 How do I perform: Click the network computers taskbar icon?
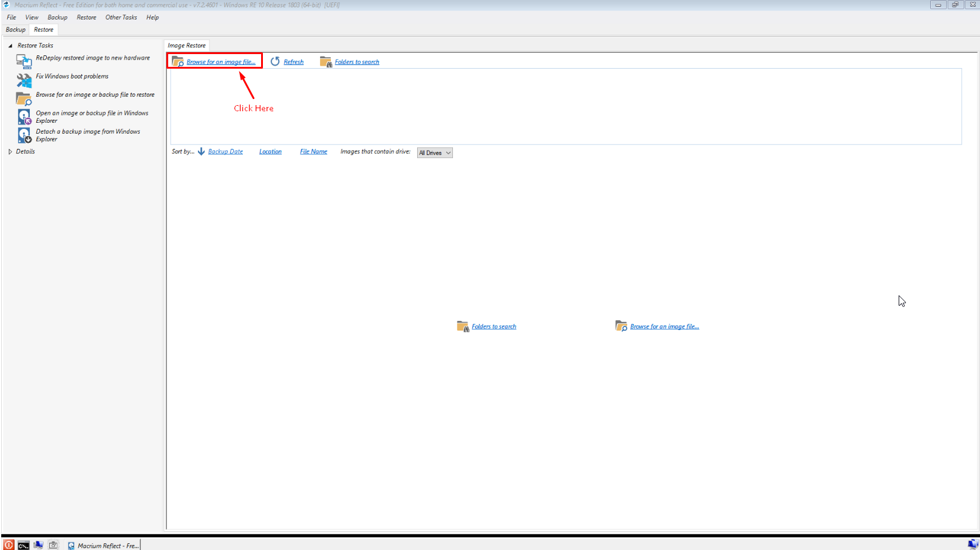[x=38, y=545]
